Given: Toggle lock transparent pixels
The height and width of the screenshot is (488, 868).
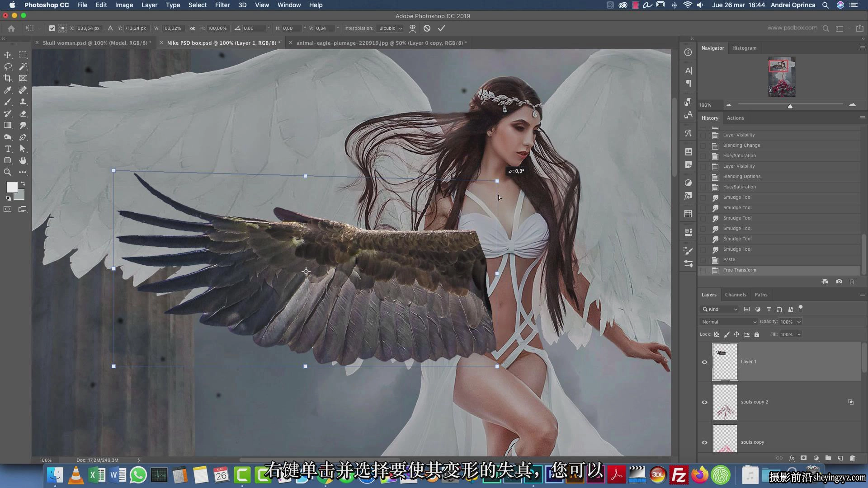Looking at the screenshot, I should click(x=717, y=334).
